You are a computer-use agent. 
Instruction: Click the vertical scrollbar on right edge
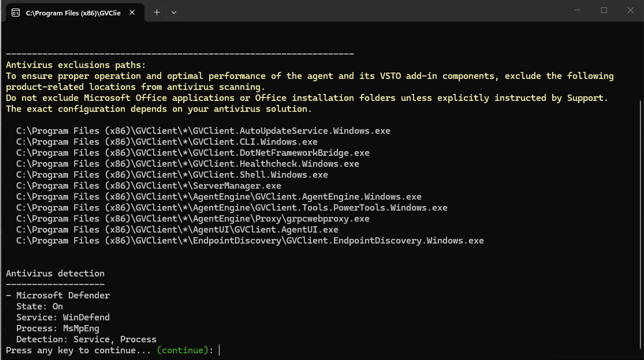coord(640,224)
